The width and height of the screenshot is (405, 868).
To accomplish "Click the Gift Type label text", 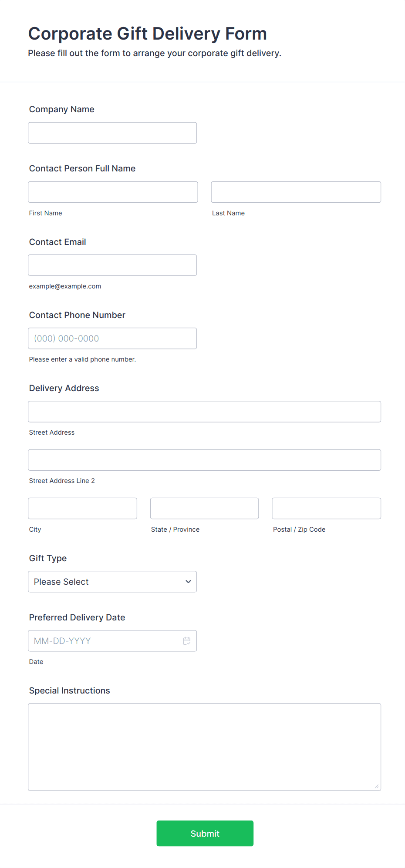I will [x=48, y=558].
